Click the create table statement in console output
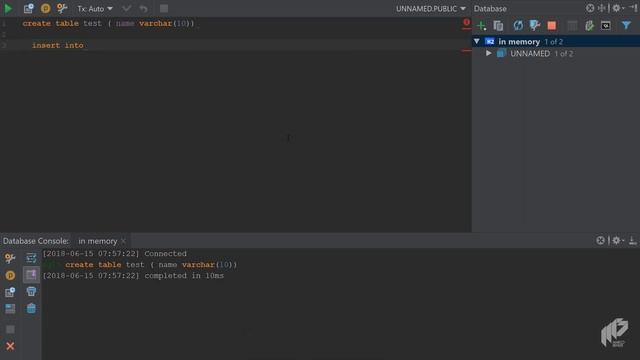The width and height of the screenshot is (640, 360). (151, 264)
